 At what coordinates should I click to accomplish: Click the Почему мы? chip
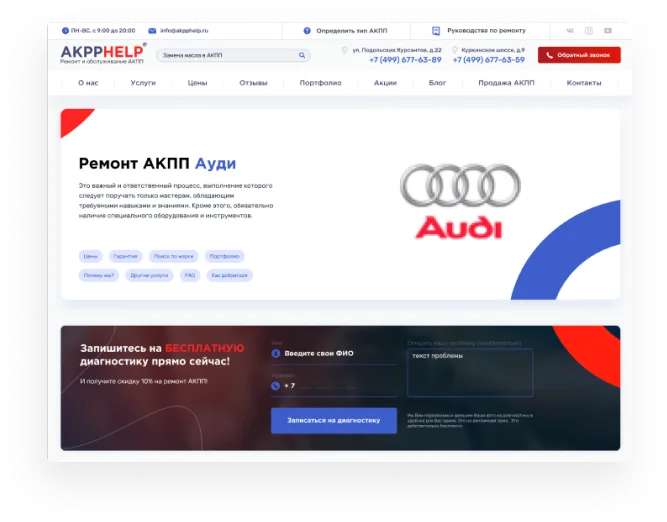click(x=99, y=275)
